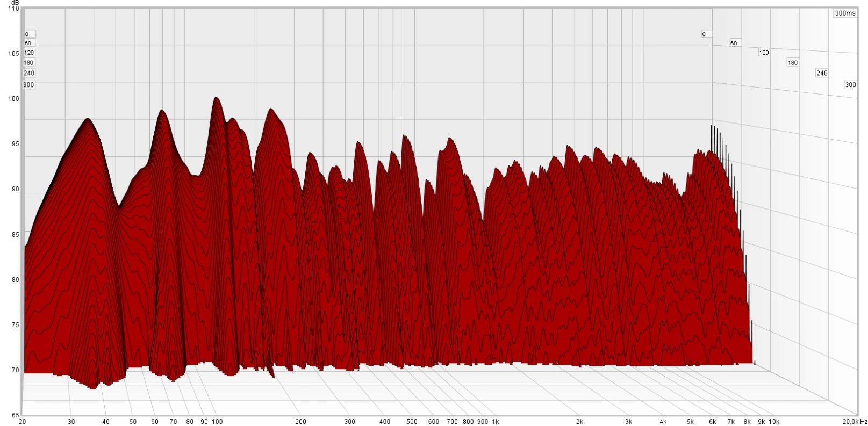Click the 300 time label on left side
The height and width of the screenshot is (426, 868).
coord(29,85)
